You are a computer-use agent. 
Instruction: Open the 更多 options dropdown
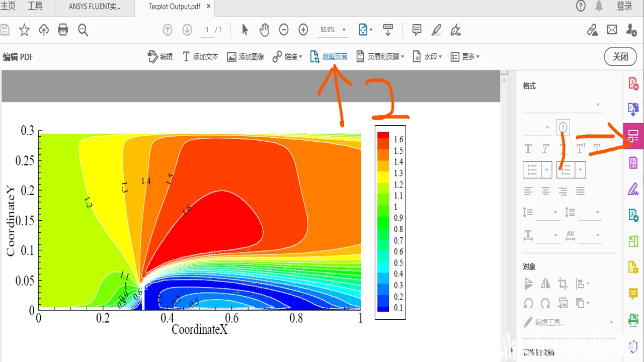[465, 57]
